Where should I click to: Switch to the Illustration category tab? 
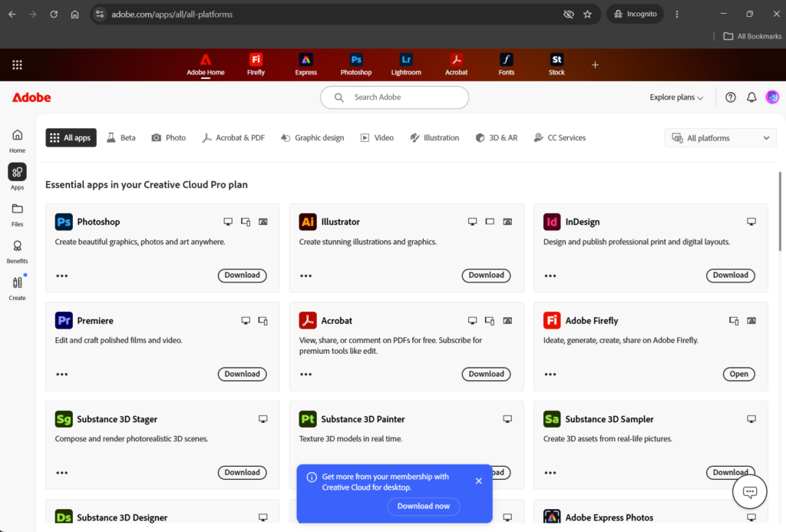(434, 138)
